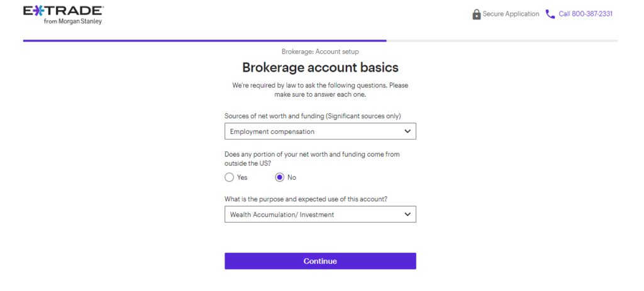Open the Employment compensation dropdown

pyautogui.click(x=320, y=131)
